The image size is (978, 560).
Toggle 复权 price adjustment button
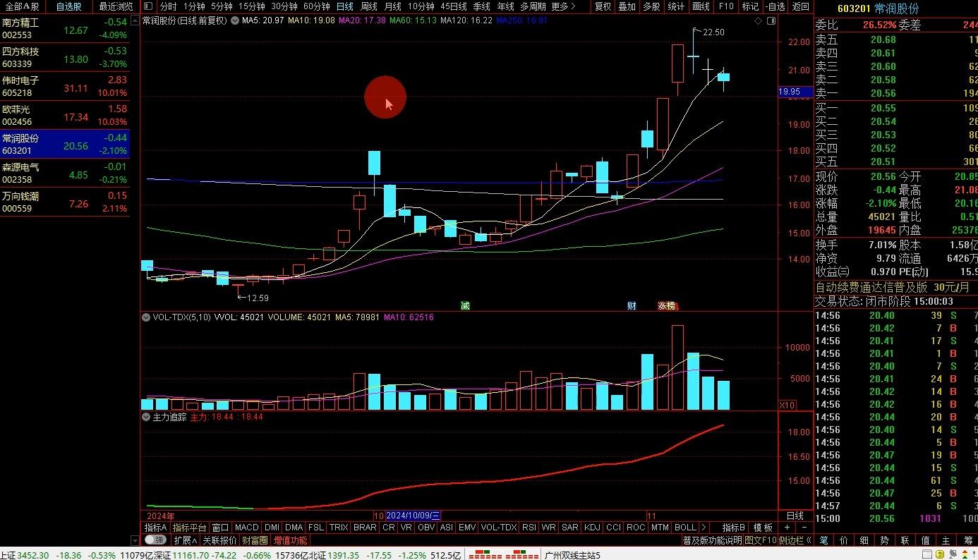pyautogui.click(x=603, y=6)
